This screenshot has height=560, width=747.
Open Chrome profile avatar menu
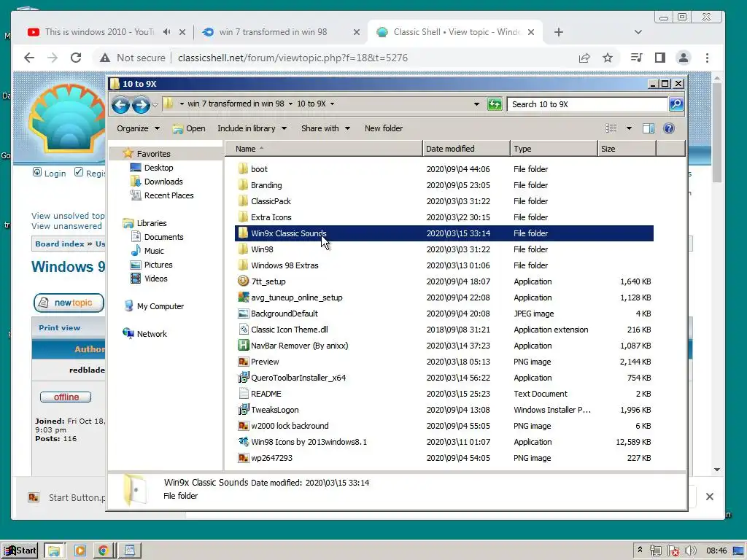coord(683,58)
